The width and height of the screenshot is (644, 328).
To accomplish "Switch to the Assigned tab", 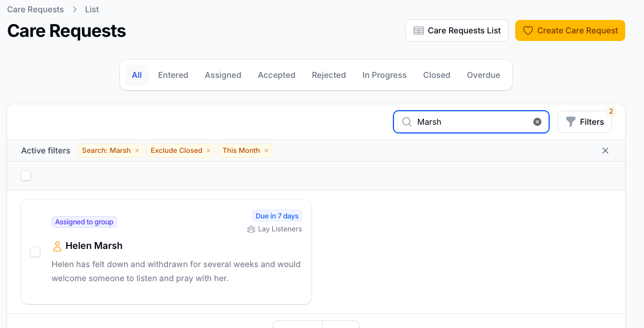I will [x=223, y=75].
